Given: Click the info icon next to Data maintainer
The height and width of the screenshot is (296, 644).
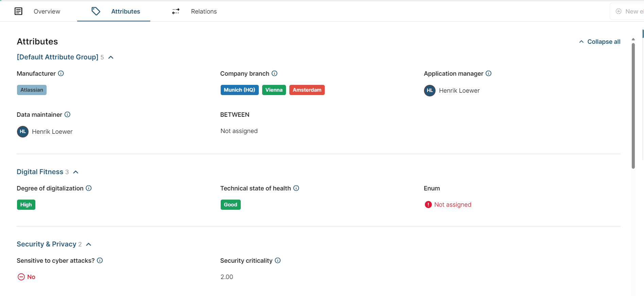Looking at the screenshot, I should coord(67,114).
